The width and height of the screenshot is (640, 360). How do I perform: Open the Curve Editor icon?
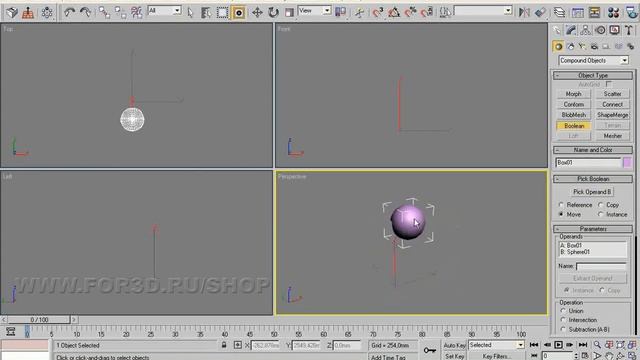578,12
